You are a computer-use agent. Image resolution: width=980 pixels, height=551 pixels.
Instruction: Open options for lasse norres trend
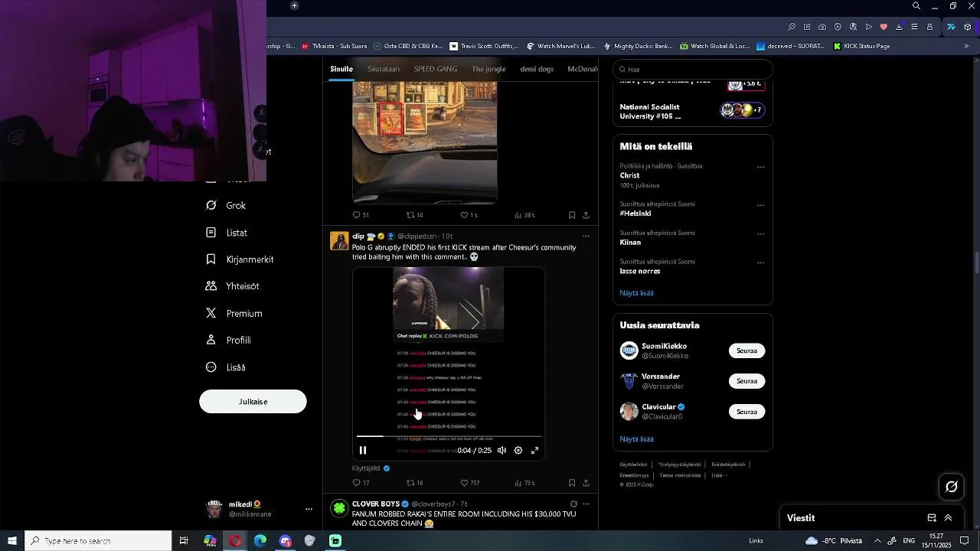[760, 262]
